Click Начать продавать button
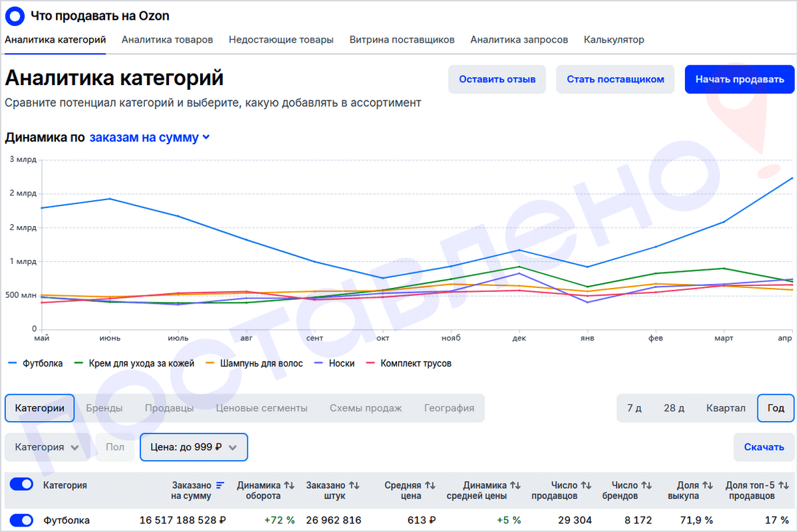Image resolution: width=798 pixels, height=532 pixels. (740, 79)
